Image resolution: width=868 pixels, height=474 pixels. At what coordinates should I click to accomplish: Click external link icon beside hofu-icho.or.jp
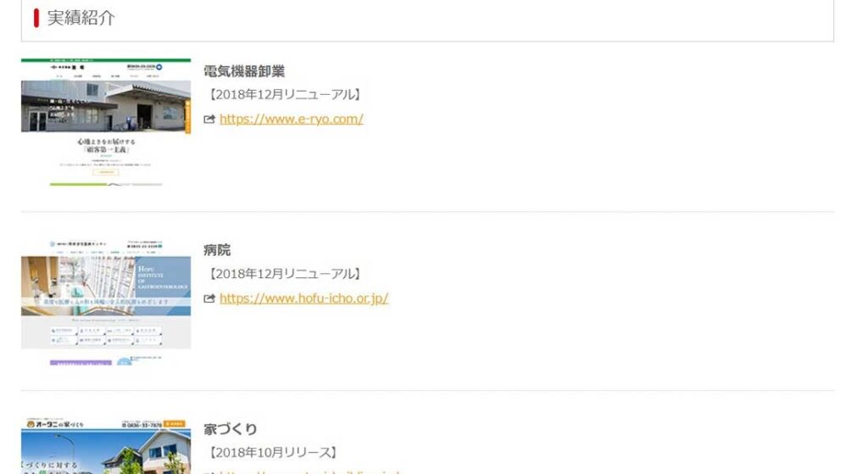pyautogui.click(x=209, y=298)
